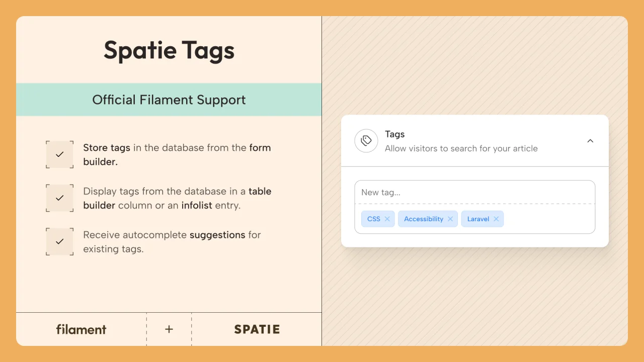Click the filament logo
This screenshot has height=362, width=644.
point(82,329)
